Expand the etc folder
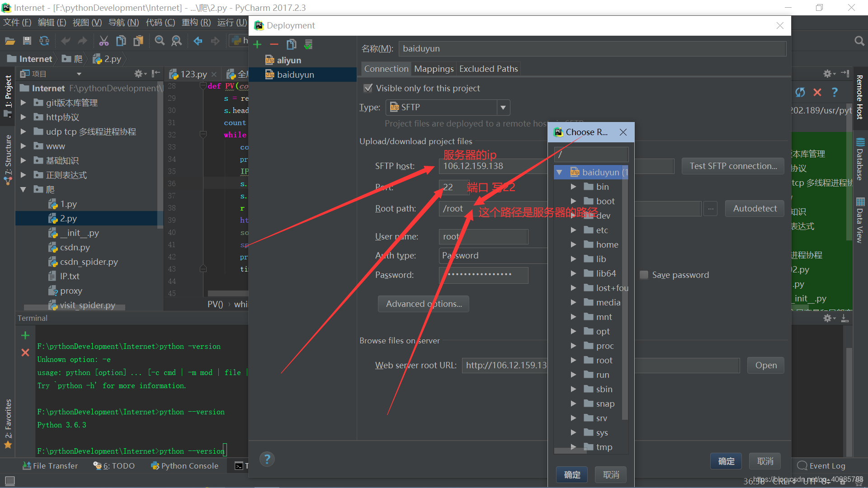868x488 pixels. [x=573, y=230]
